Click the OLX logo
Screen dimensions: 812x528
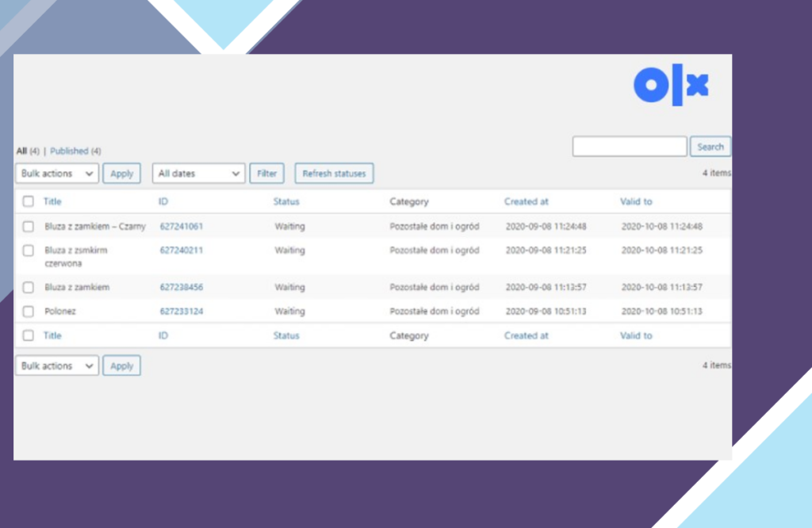pos(671,86)
